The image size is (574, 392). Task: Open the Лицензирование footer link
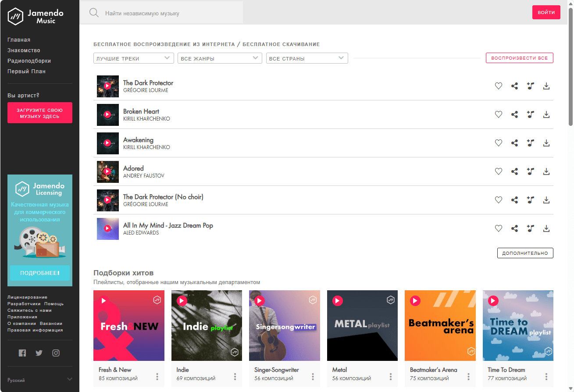point(27,297)
